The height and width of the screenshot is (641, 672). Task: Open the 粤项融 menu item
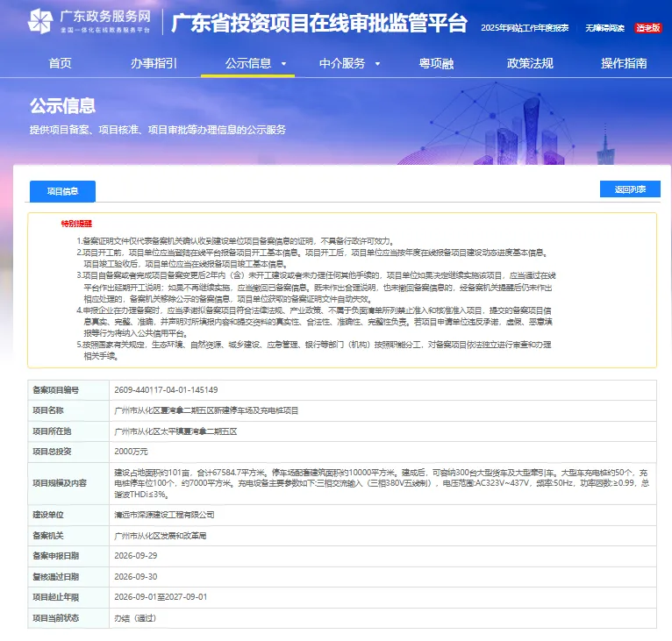tap(436, 63)
